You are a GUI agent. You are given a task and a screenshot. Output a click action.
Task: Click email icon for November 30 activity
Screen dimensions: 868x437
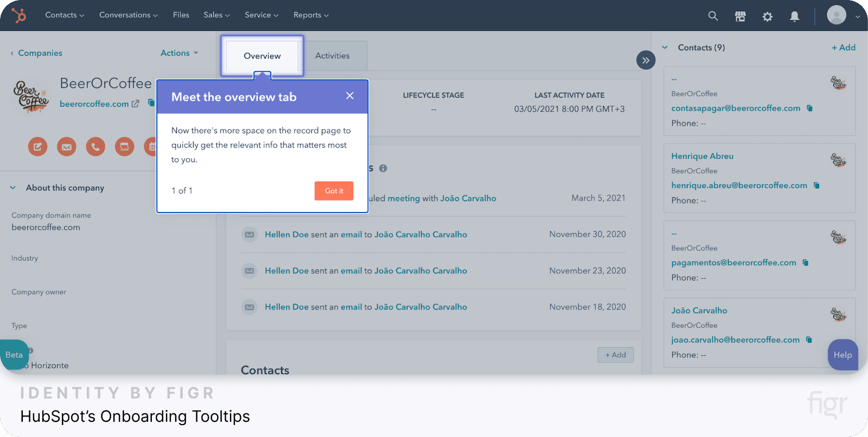250,235
